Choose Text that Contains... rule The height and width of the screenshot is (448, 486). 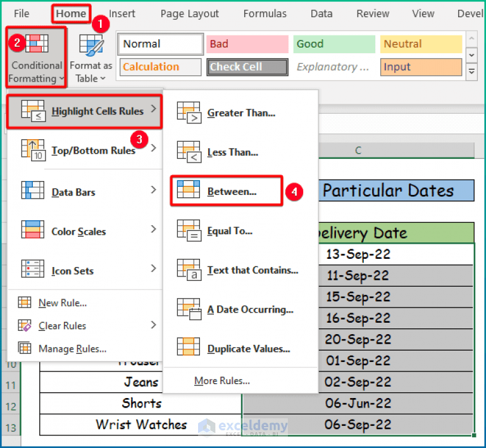coord(241,270)
